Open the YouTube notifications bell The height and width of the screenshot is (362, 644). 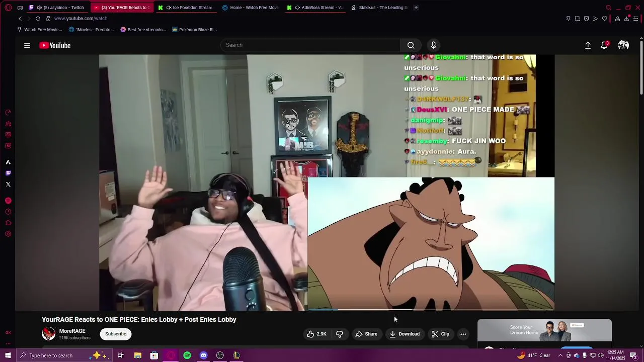(x=605, y=45)
